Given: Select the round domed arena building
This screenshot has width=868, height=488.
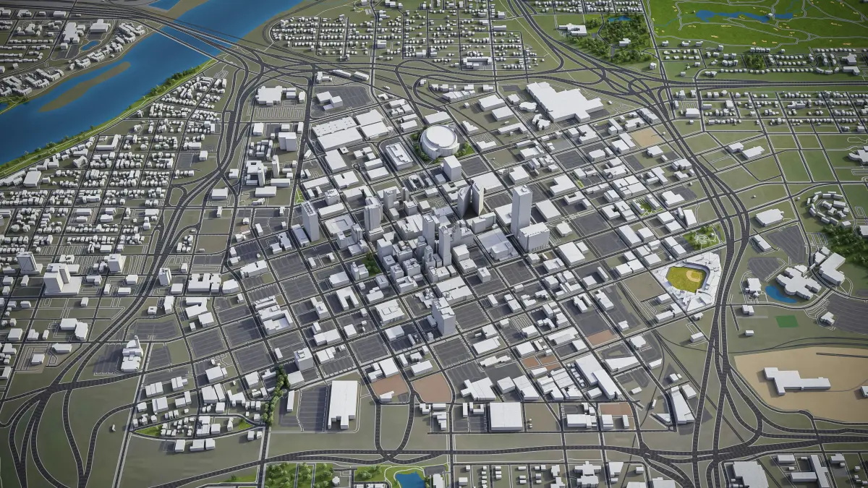Looking at the screenshot, I should click(439, 141).
